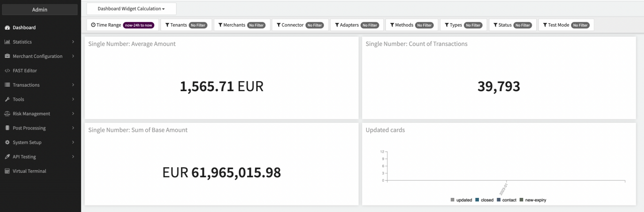Toggle the 'closed' series in chart legend
This screenshot has height=212, width=644.
[484, 200]
